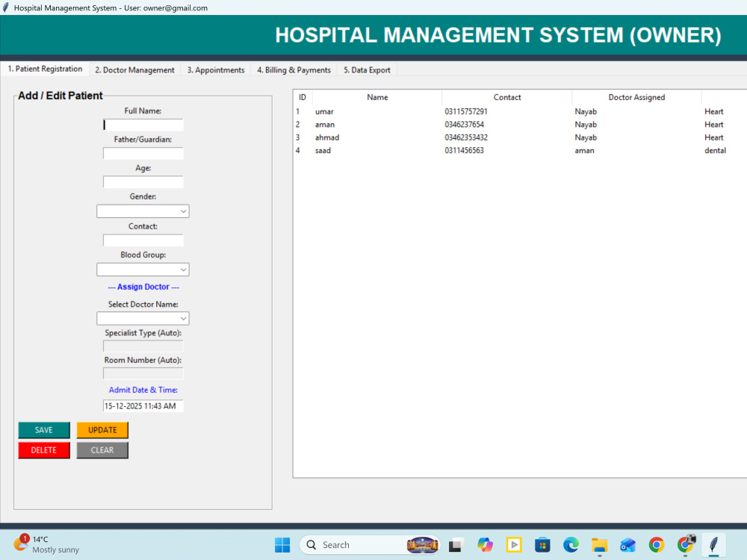Switch to the Patient Registration tab
This screenshot has height=560, width=747.
(x=45, y=69)
